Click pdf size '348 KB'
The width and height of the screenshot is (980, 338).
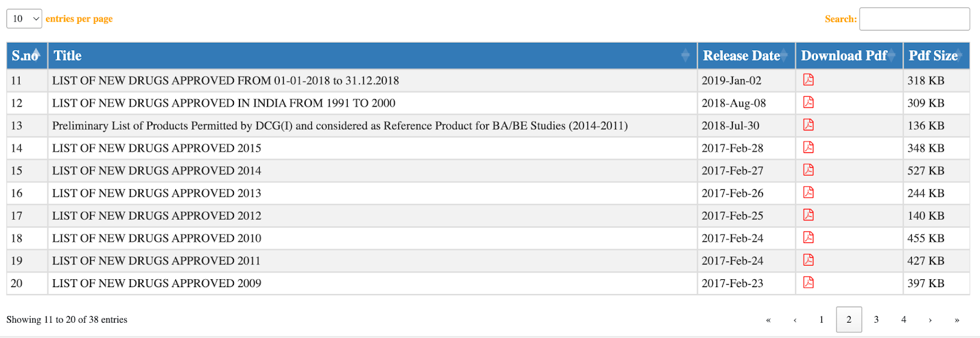(x=926, y=148)
